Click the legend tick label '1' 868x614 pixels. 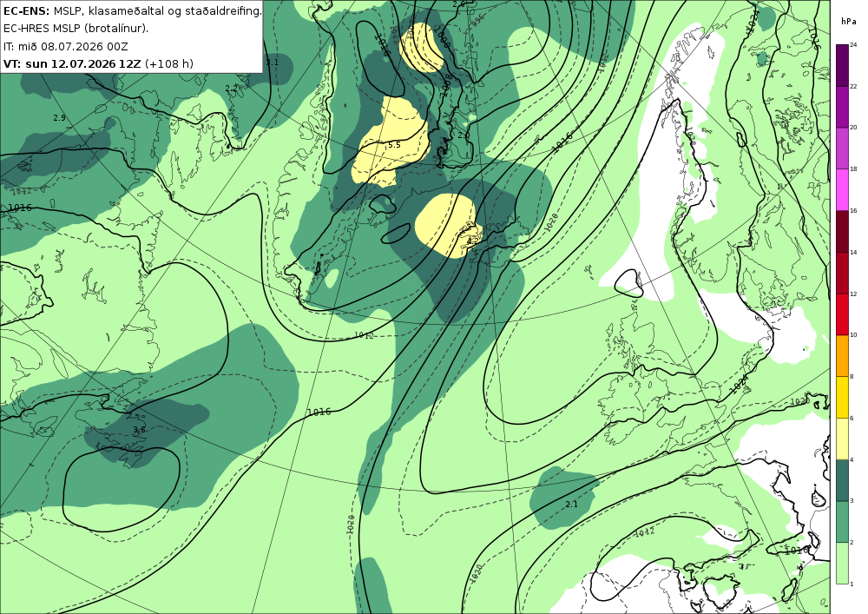[x=852, y=584]
